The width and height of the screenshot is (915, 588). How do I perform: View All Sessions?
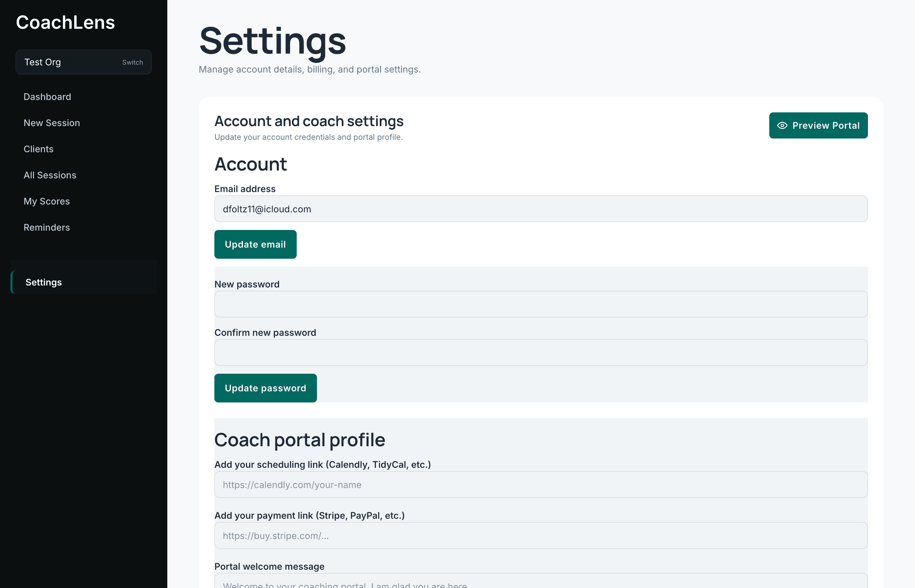(x=50, y=175)
